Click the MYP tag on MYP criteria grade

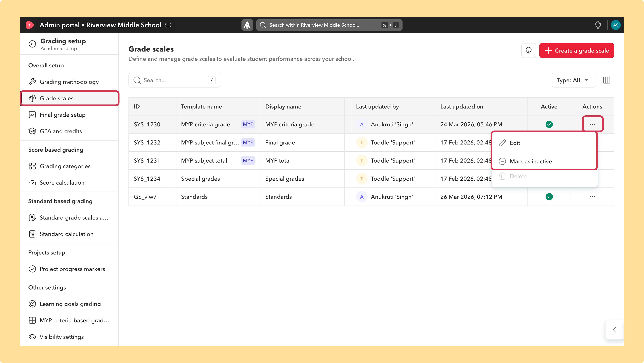(x=248, y=124)
